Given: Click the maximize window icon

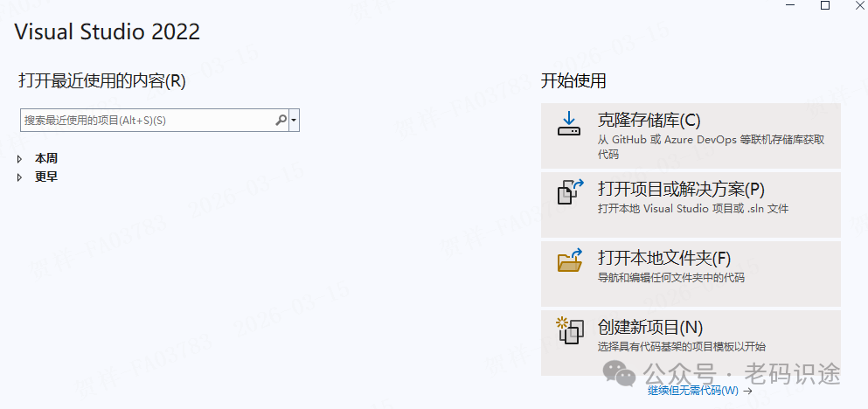Looking at the screenshot, I should (x=825, y=5).
